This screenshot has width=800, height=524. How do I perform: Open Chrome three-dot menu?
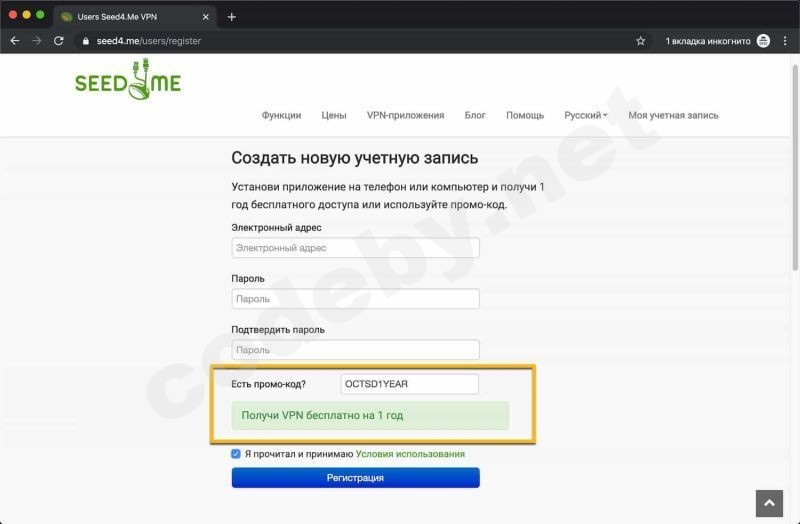pos(785,41)
